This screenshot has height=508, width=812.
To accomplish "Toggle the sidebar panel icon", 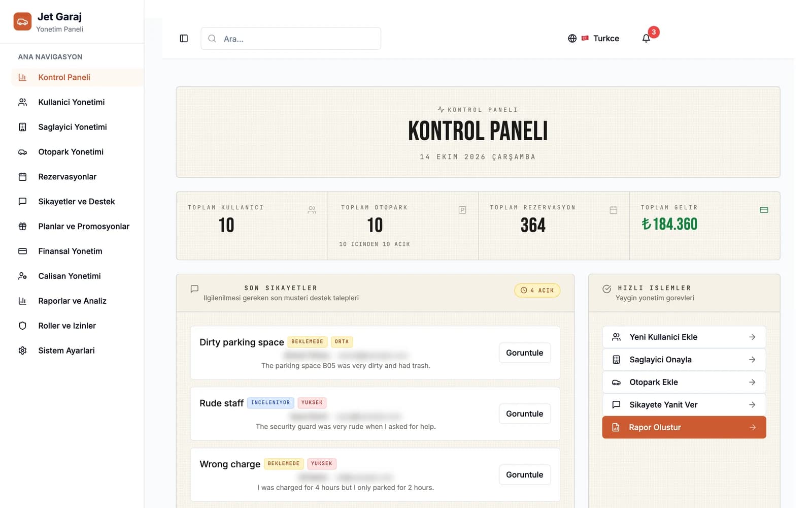I will point(184,39).
